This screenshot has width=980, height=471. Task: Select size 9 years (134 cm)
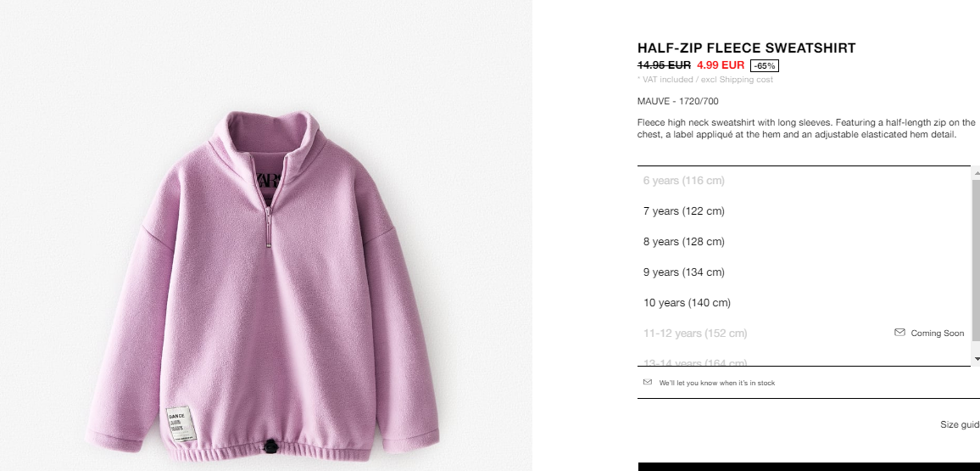804,272
